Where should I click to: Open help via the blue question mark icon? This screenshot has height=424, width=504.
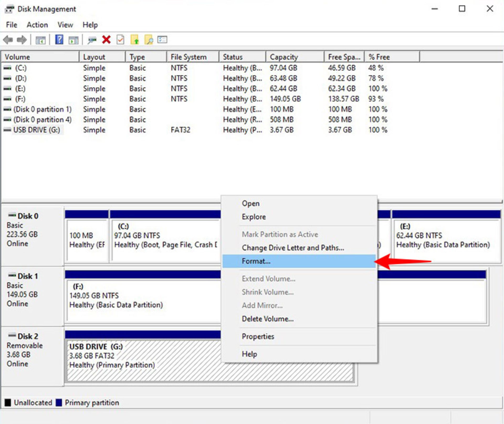coord(59,39)
